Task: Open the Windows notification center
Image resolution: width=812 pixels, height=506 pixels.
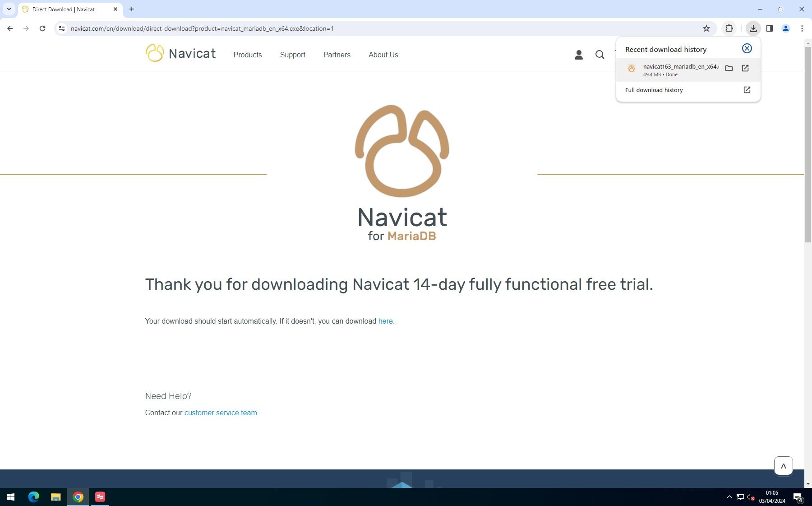Action: (798, 497)
